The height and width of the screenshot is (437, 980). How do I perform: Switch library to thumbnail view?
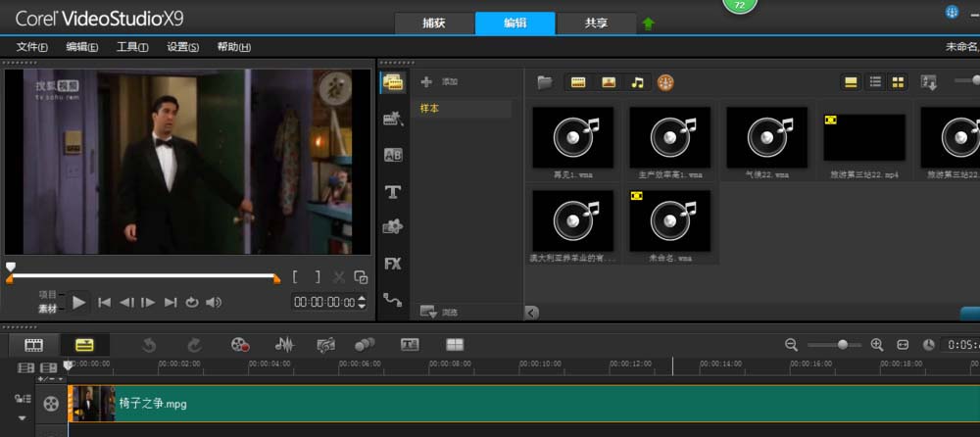[898, 82]
